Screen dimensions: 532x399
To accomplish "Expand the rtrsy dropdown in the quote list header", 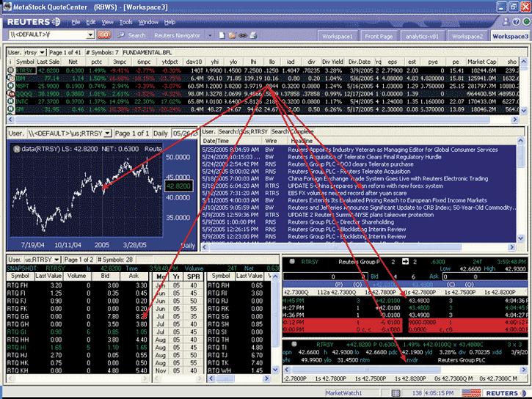I will pos(43,54).
